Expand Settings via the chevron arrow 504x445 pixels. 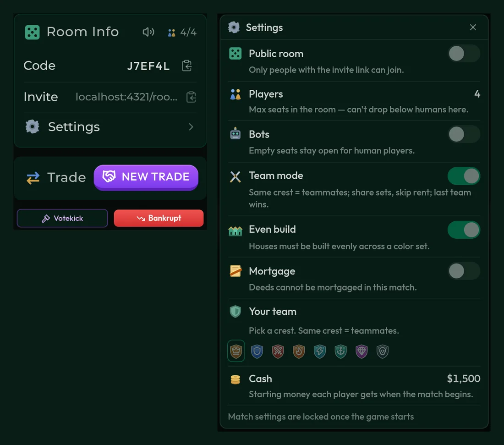pos(191,127)
